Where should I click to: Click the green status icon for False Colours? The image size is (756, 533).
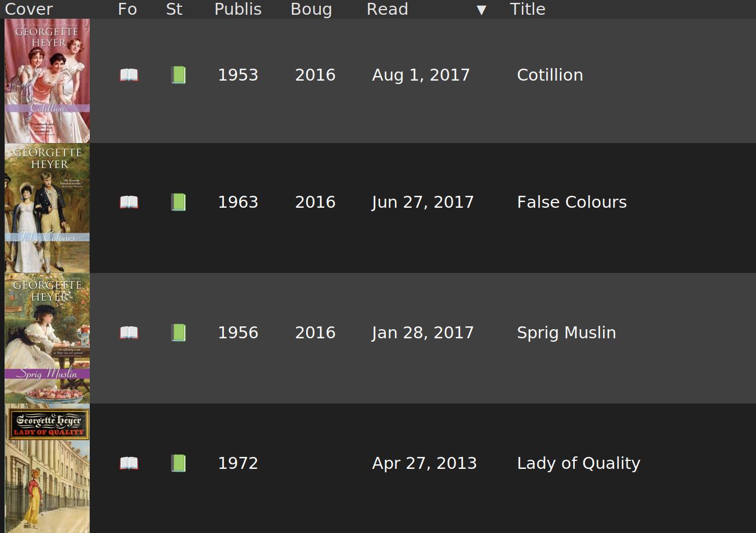click(178, 202)
